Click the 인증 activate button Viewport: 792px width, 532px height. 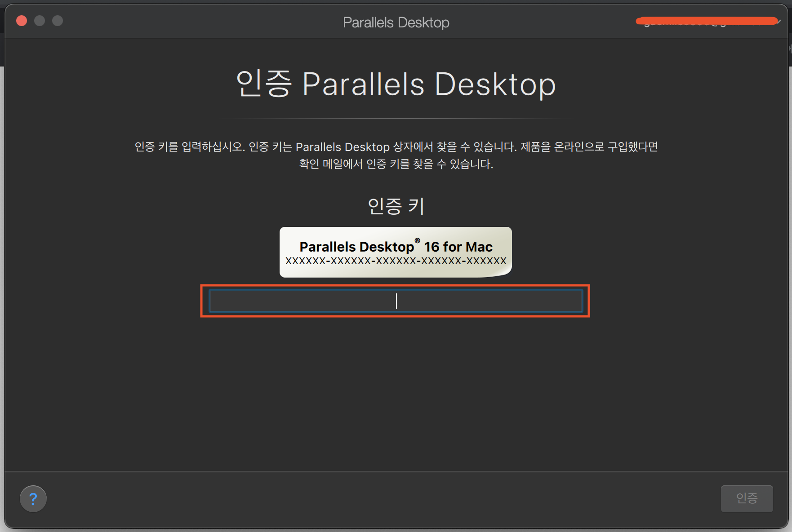click(x=747, y=498)
